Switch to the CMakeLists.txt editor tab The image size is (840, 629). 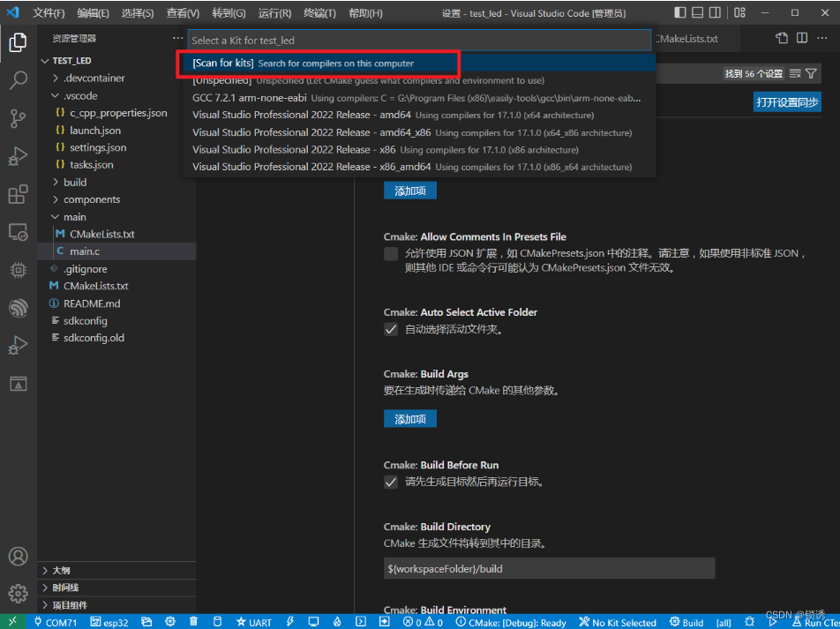pos(686,39)
